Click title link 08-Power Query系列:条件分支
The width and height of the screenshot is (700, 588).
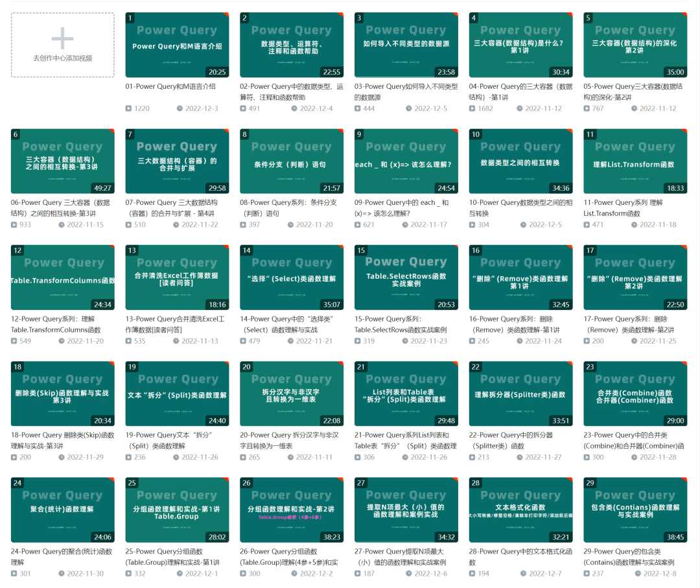[289, 208]
